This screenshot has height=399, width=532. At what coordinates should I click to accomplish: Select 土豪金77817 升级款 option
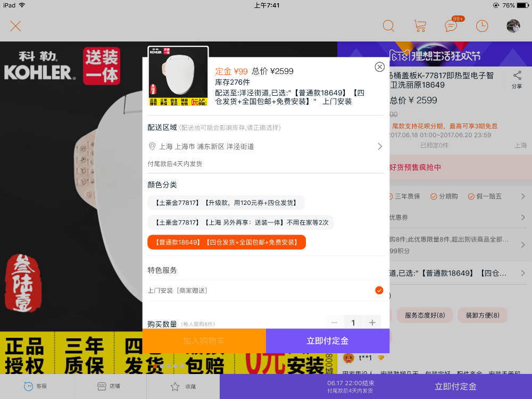pyautogui.click(x=226, y=203)
